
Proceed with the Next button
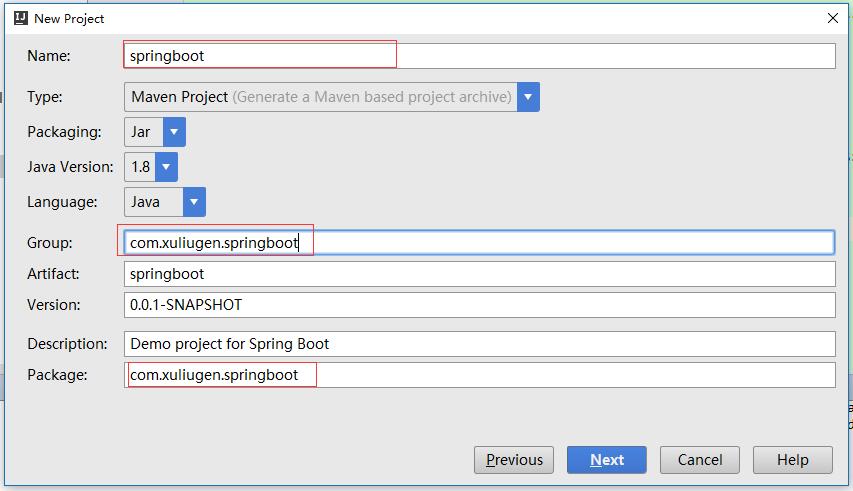click(607, 460)
